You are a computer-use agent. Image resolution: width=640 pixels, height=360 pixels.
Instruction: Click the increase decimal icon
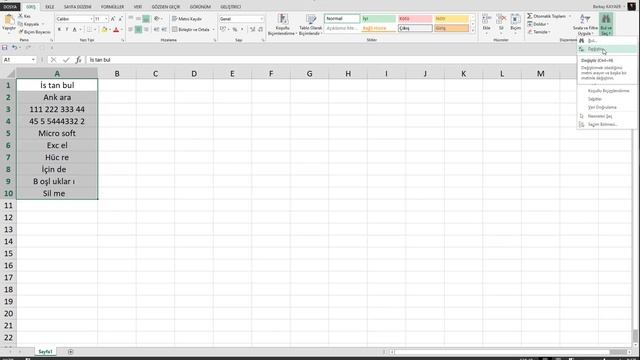(252, 29)
